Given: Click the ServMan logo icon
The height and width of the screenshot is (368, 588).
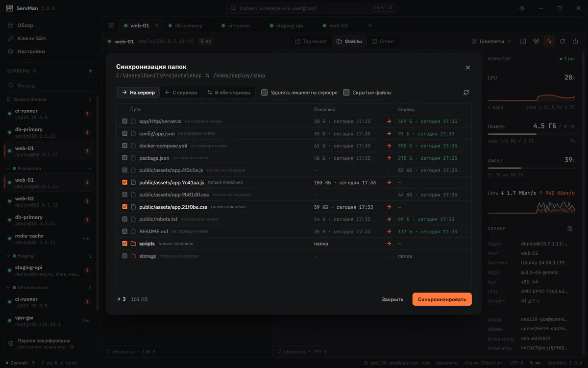Looking at the screenshot, I should pyautogui.click(x=9, y=8).
